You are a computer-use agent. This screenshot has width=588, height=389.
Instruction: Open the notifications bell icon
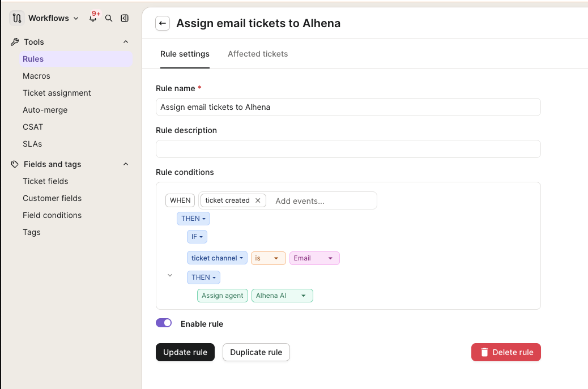tap(93, 18)
